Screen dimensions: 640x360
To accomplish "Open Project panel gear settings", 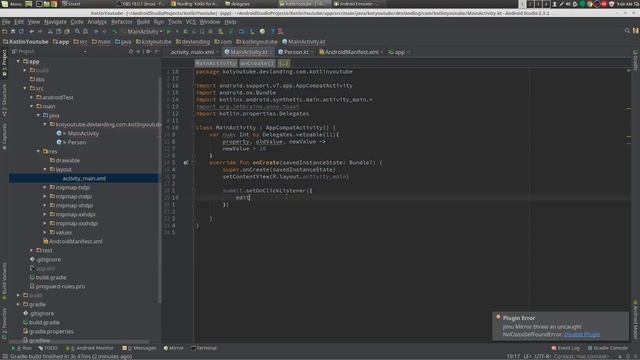I will coord(148,51).
